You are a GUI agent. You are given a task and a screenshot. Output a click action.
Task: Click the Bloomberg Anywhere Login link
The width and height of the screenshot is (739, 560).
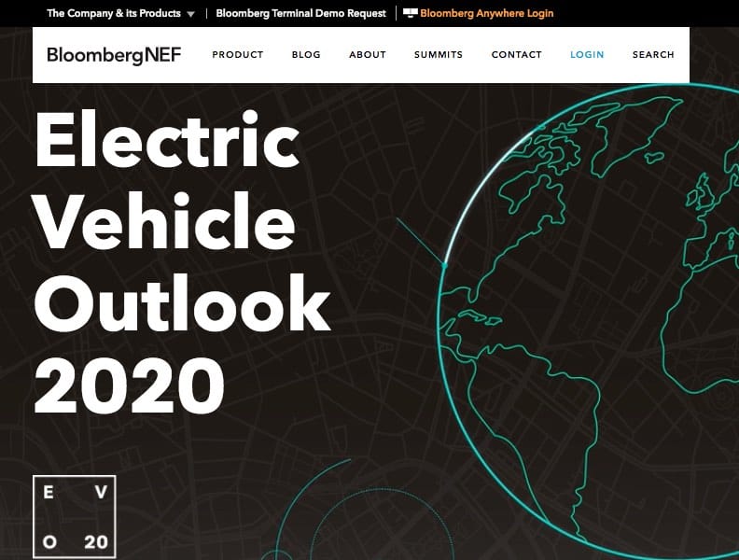(486, 13)
